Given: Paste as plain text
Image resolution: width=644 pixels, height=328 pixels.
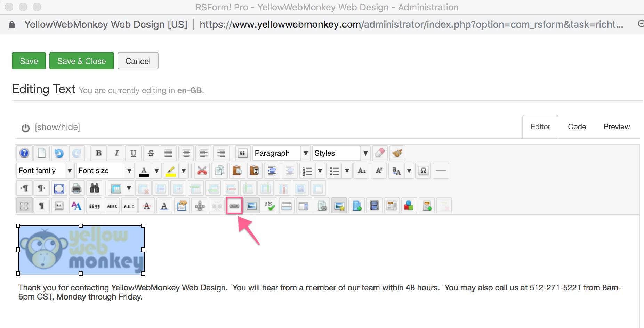Looking at the screenshot, I should point(255,171).
